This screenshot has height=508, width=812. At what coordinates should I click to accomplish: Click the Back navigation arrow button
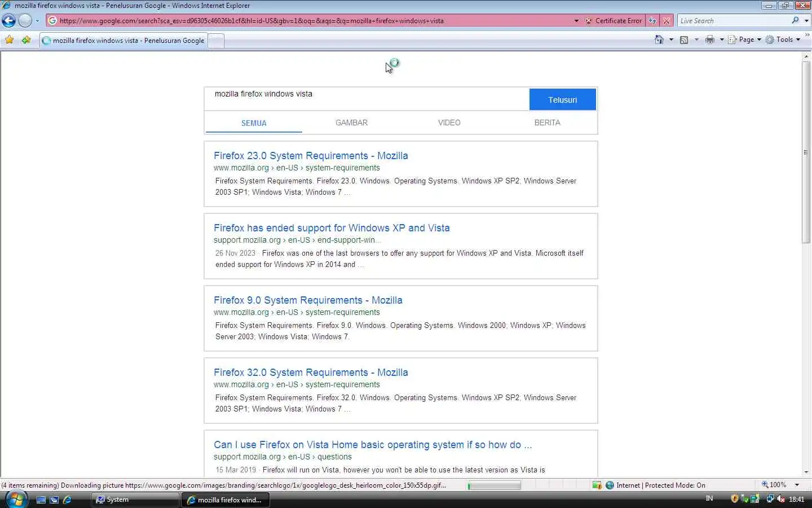[x=8, y=21]
